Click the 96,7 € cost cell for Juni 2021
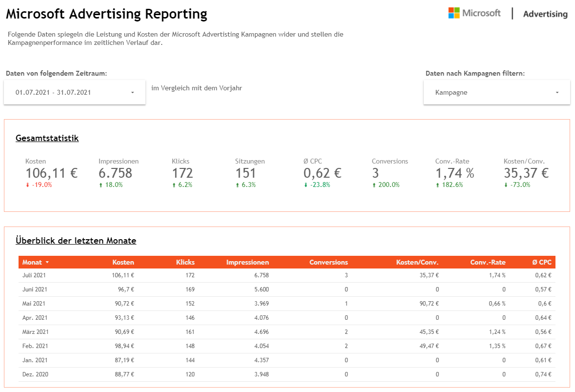Screen dimensions: 575x392 126,289
